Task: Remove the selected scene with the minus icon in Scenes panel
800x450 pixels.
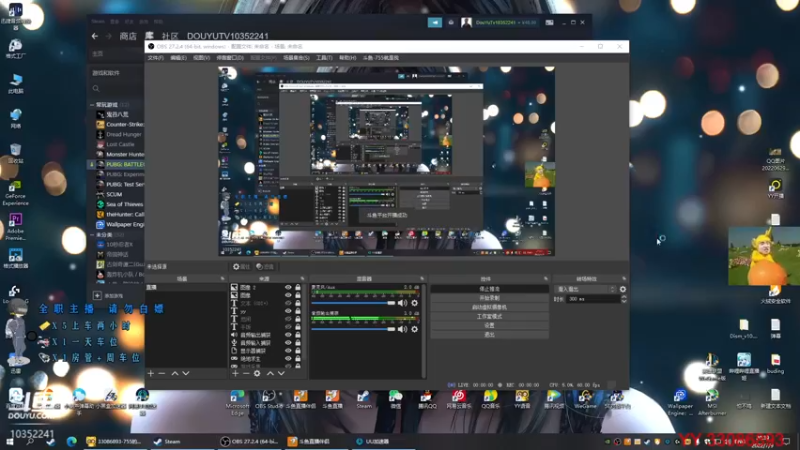Action: 162,373
